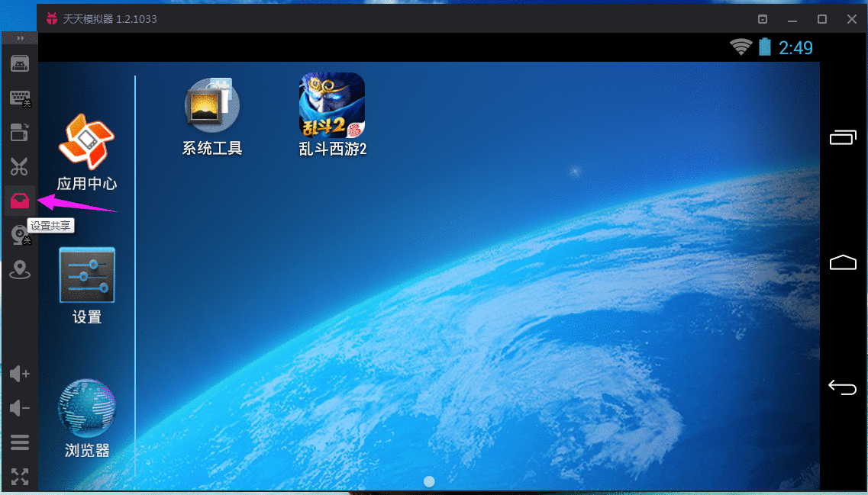This screenshot has height=495, width=868.
Task: Open the hamburger menu in the sidebar
Action: coord(19,442)
